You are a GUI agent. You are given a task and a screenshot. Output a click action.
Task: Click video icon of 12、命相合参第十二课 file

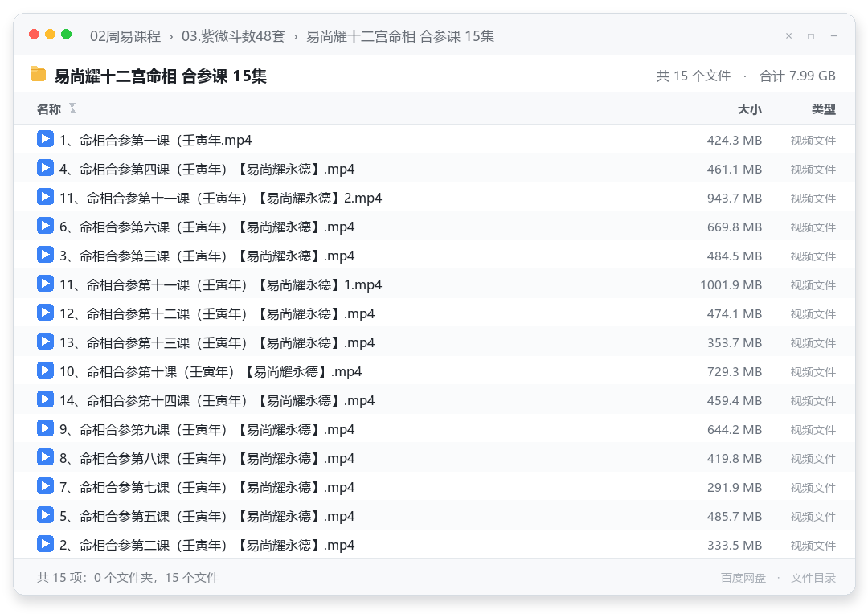click(x=45, y=313)
